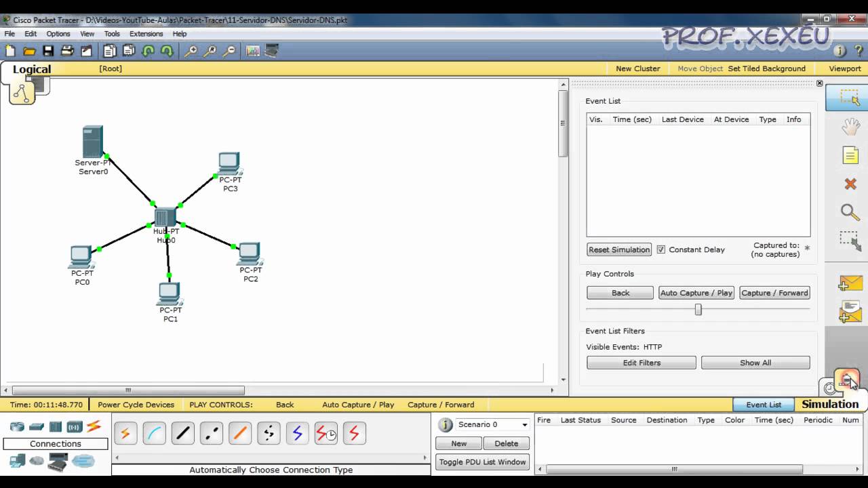Image resolution: width=868 pixels, height=488 pixels.
Task: Adjust the play speed slider handle
Action: pyautogui.click(x=698, y=309)
